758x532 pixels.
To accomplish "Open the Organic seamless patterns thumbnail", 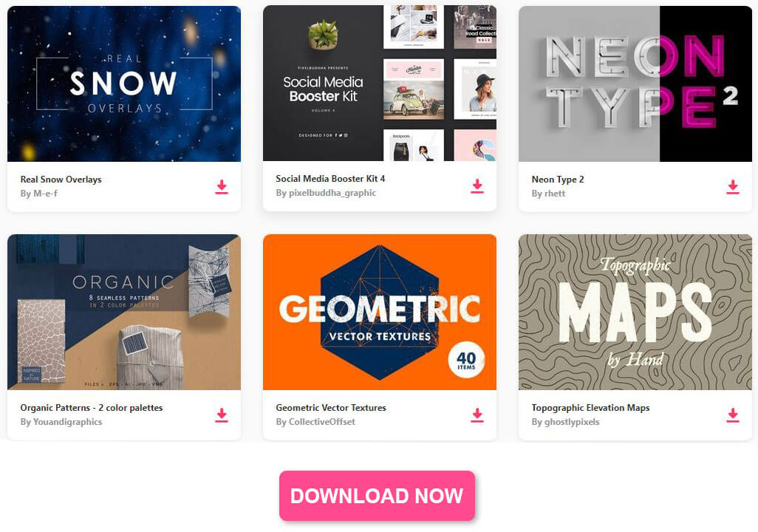I will (124, 312).
